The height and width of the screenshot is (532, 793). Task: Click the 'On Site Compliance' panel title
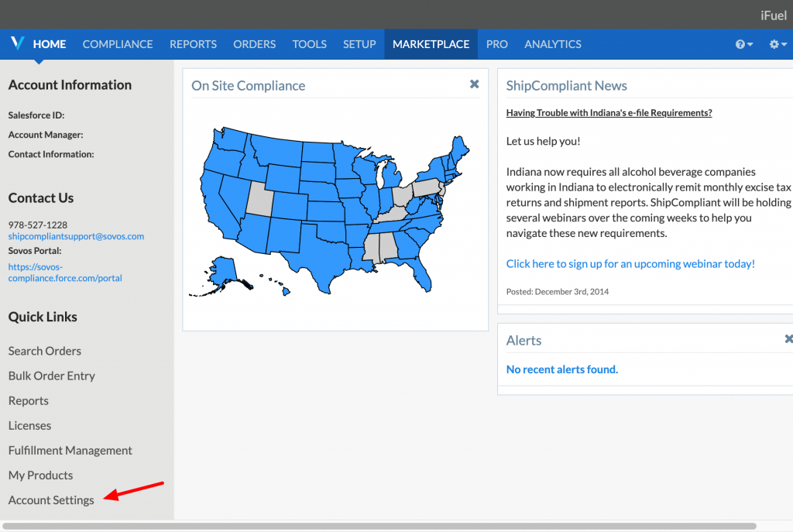[249, 85]
